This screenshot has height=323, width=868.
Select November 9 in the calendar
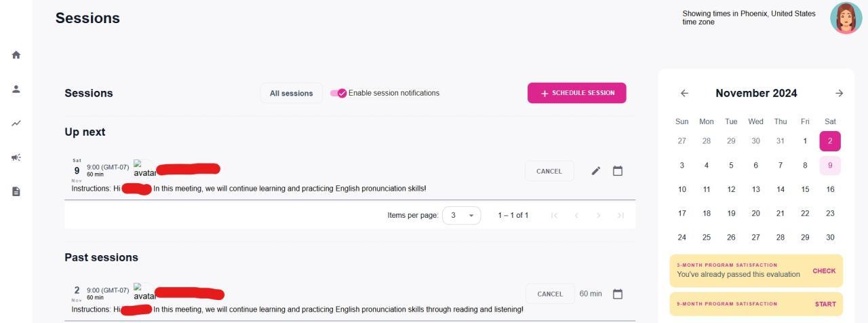click(830, 165)
